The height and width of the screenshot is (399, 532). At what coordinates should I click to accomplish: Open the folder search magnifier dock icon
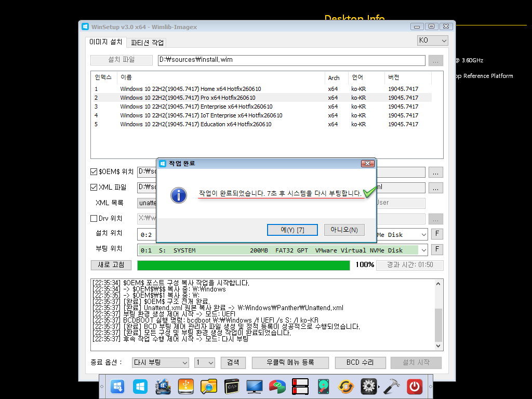coord(209,386)
